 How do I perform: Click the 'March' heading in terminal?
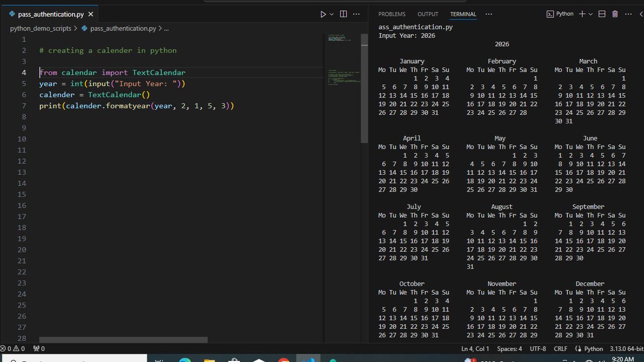click(588, 61)
